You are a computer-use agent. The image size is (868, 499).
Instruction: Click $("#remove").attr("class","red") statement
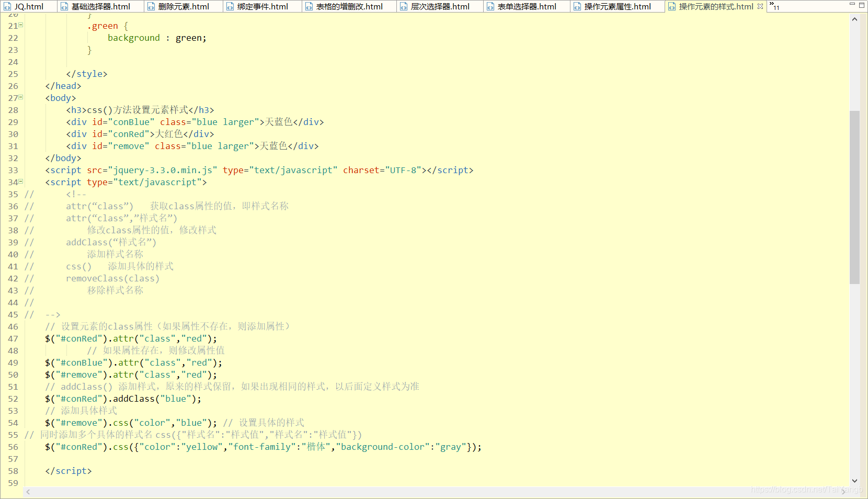click(131, 375)
